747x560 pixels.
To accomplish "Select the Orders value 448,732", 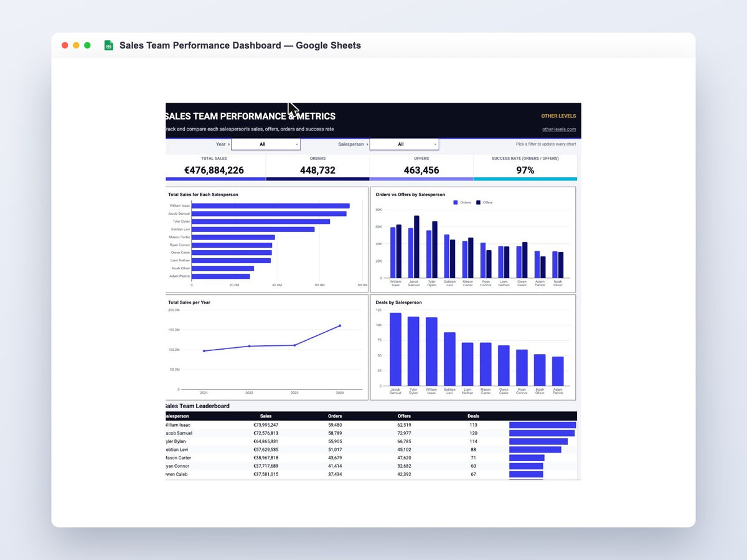I will pyautogui.click(x=317, y=170).
